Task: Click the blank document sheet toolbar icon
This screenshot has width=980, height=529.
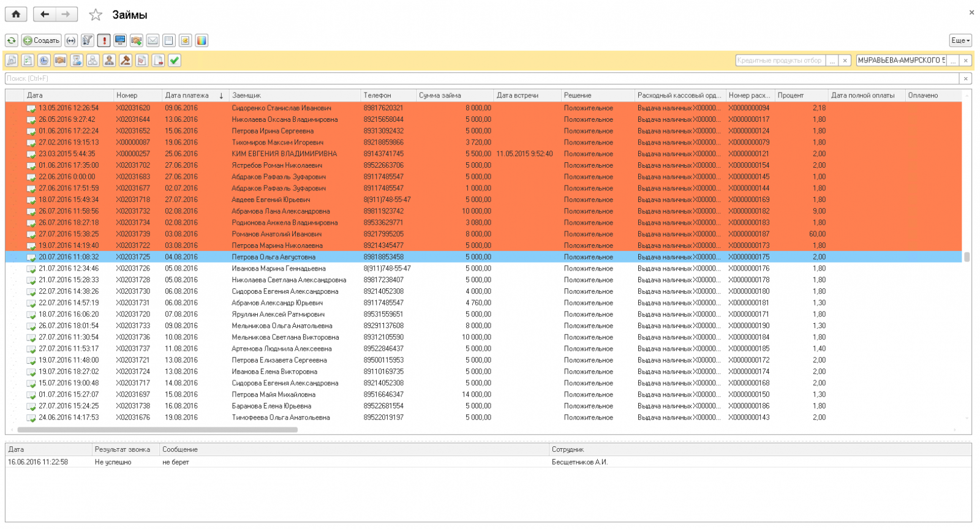Action: (169, 40)
